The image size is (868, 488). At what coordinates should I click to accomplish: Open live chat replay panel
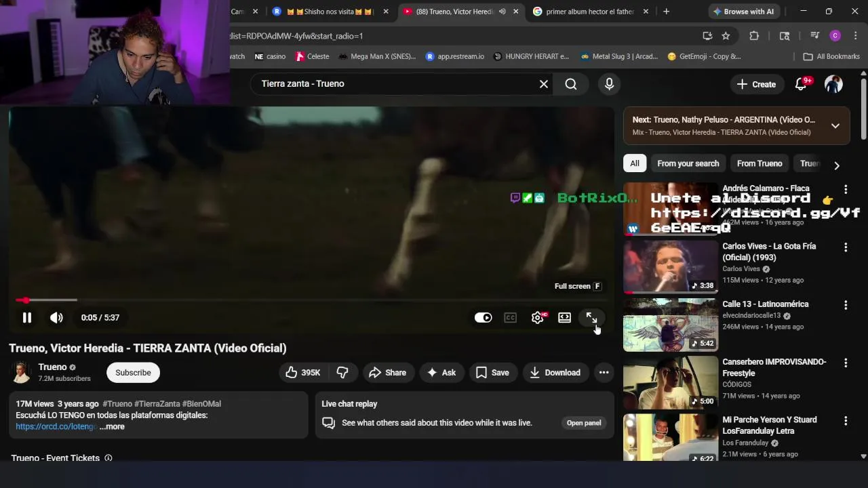point(584,423)
